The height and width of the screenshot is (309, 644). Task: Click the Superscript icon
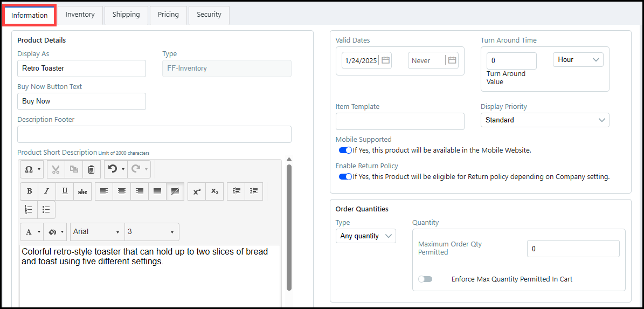click(x=197, y=191)
